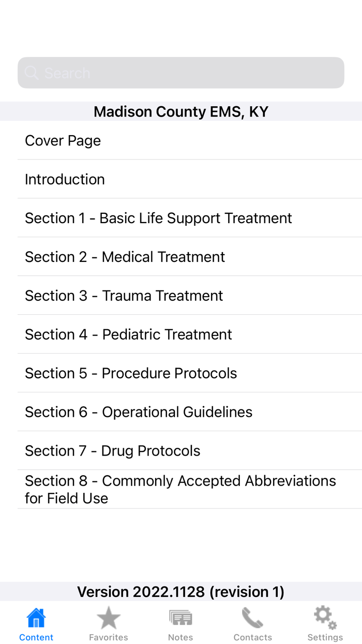Open the Cover Page entry

pos(181,140)
